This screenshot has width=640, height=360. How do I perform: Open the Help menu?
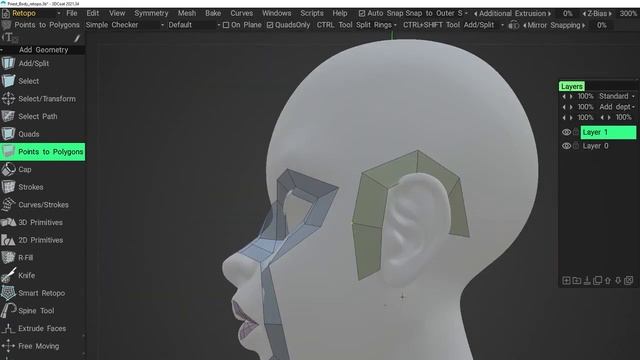coord(340,13)
